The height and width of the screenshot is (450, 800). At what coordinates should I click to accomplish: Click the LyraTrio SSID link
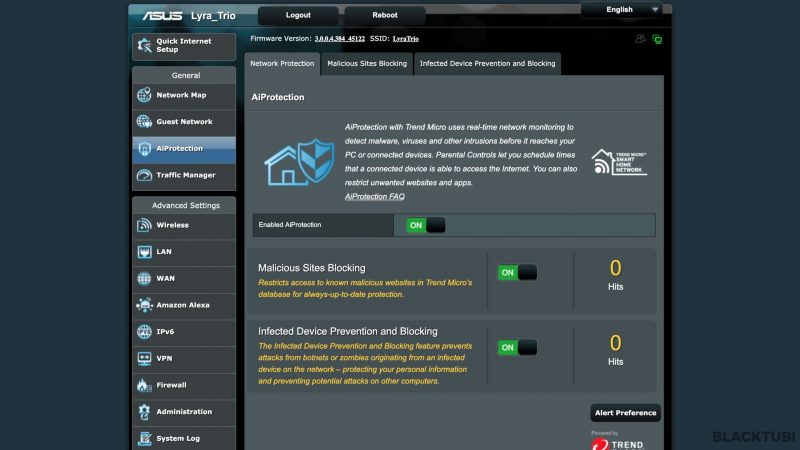(406, 39)
